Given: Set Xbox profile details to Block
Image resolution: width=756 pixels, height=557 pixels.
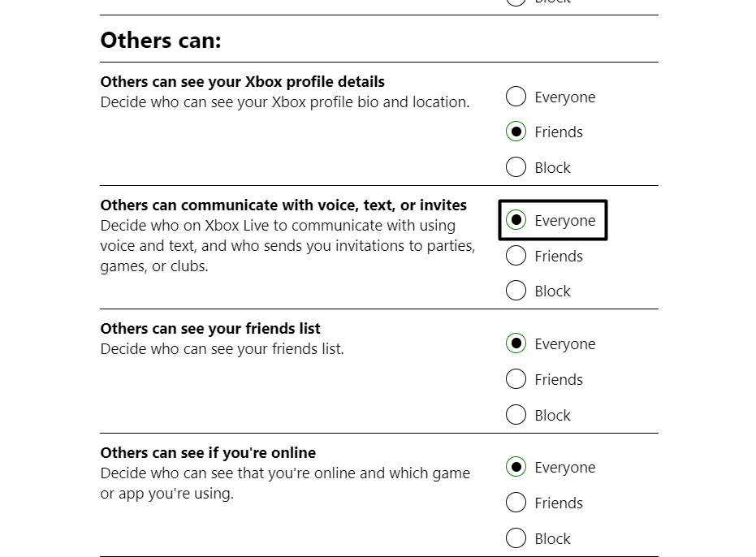Looking at the screenshot, I should [x=516, y=168].
